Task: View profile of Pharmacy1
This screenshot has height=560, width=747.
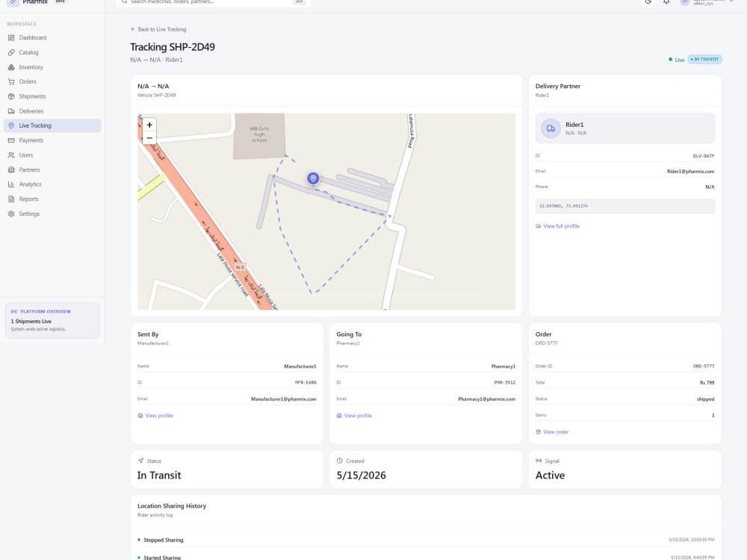Action: click(x=354, y=416)
